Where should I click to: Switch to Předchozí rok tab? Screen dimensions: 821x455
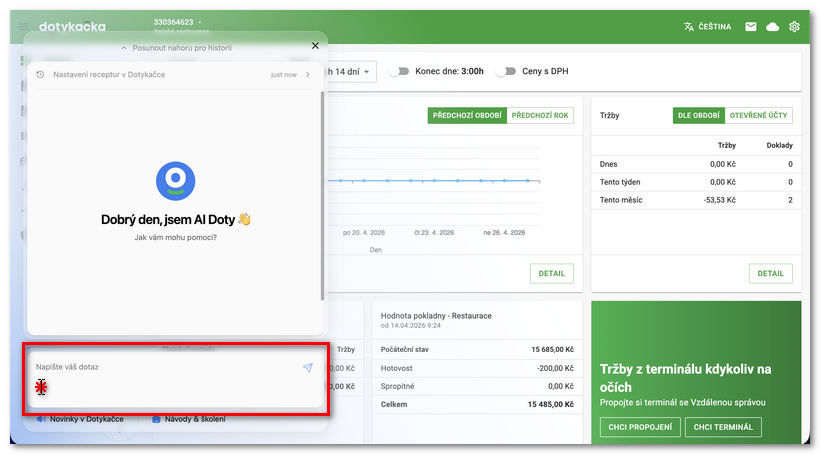[541, 115]
